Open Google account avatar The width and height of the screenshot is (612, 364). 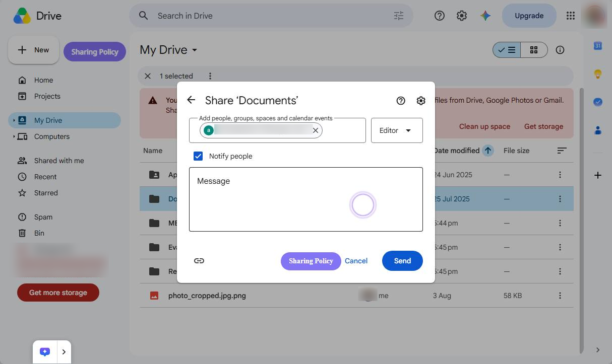pos(595,16)
